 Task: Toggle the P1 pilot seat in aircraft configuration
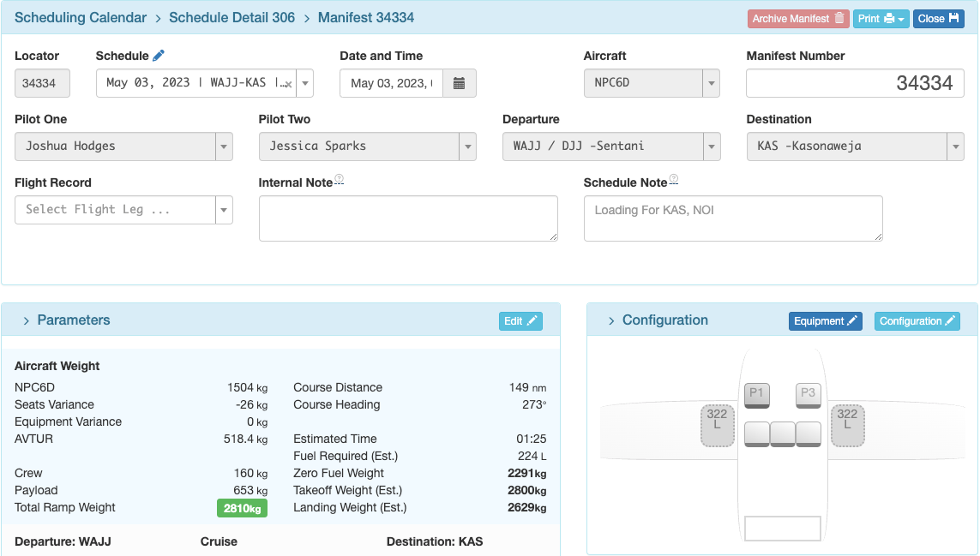point(756,396)
